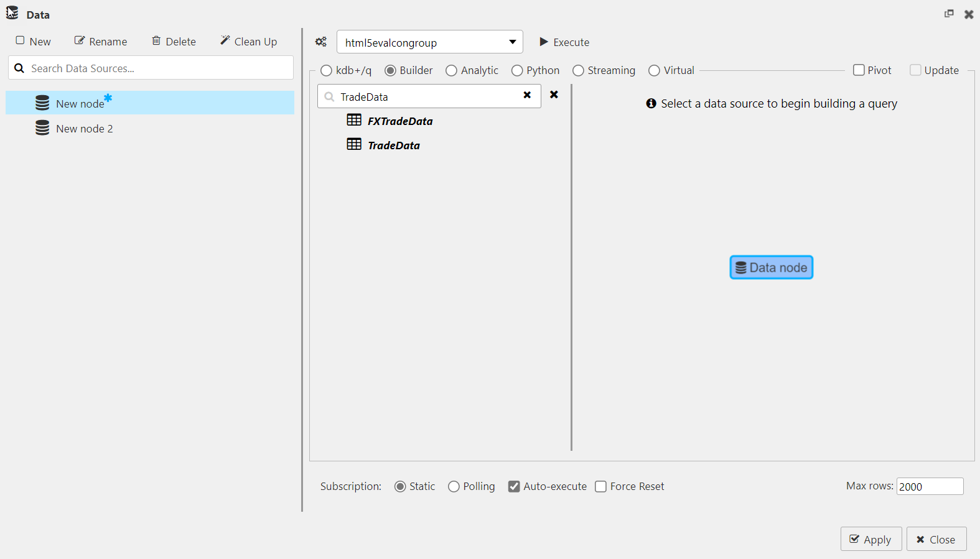The height and width of the screenshot is (559, 980).
Task: Choose the TradeData table in list
Action: click(393, 146)
